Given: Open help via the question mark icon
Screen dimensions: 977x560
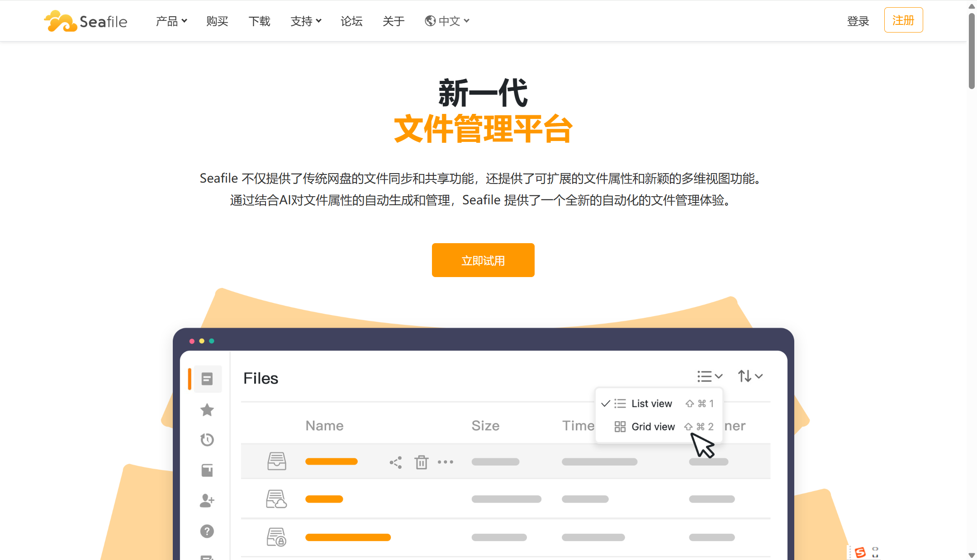Looking at the screenshot, I should point(207,531).
